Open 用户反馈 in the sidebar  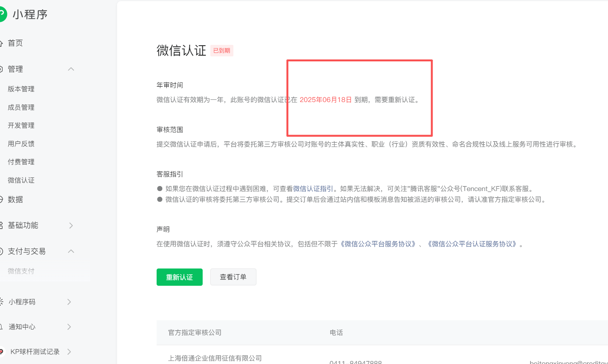click(x=21, y=144)
